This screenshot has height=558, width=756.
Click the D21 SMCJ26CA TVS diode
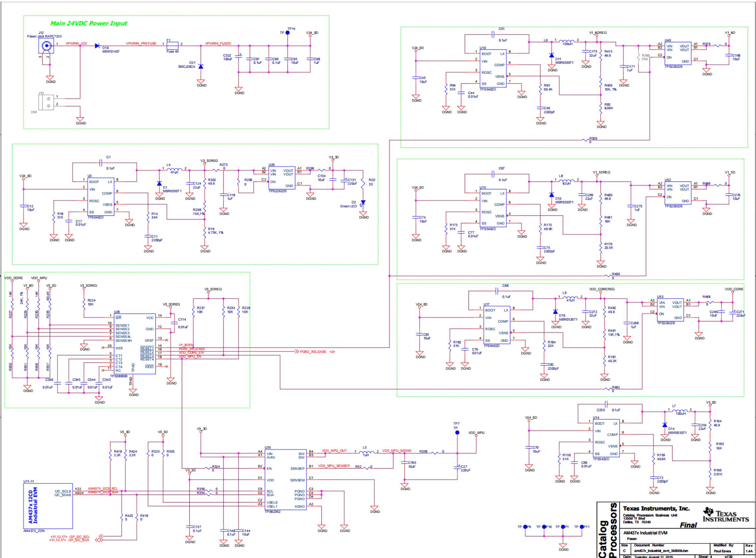coord(201,66)
